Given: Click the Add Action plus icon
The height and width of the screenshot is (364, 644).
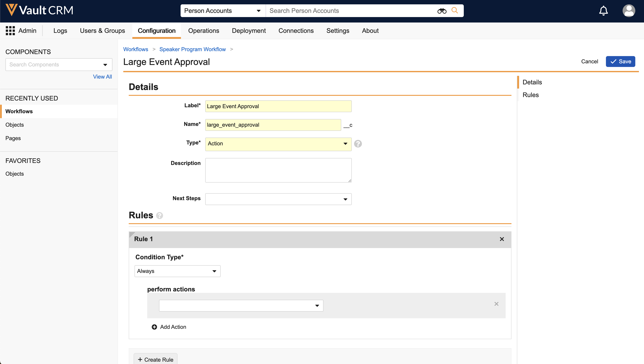Looking at the screenshot, I should [154, 327].
